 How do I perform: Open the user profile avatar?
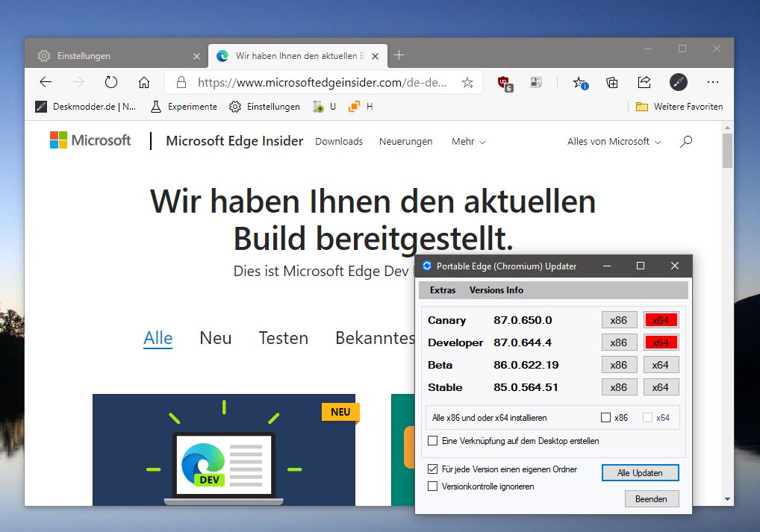coord(678,82)
